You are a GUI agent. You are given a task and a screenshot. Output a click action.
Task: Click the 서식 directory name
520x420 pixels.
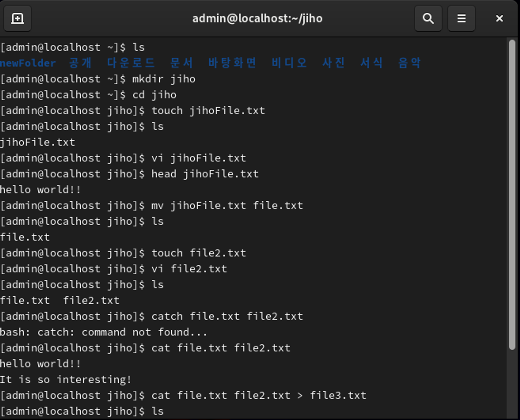tap(372, 63)
